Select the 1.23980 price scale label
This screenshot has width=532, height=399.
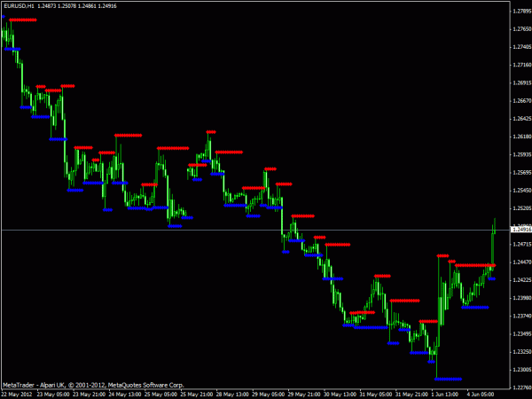pos(522,298)
